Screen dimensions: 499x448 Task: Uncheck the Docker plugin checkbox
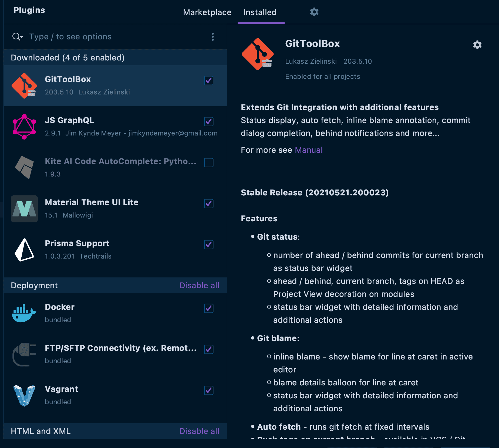209,308
